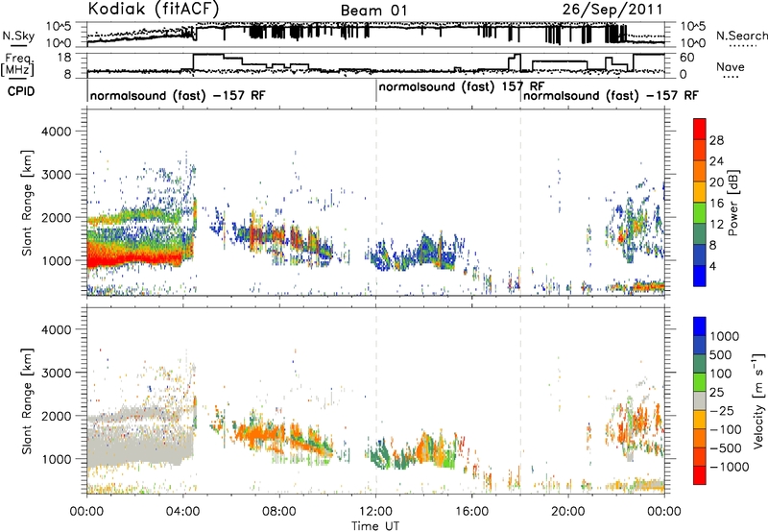
Task: Click the 'normalsound (fast) 157 RF' label at 12:00
Action: click(462, 86)
